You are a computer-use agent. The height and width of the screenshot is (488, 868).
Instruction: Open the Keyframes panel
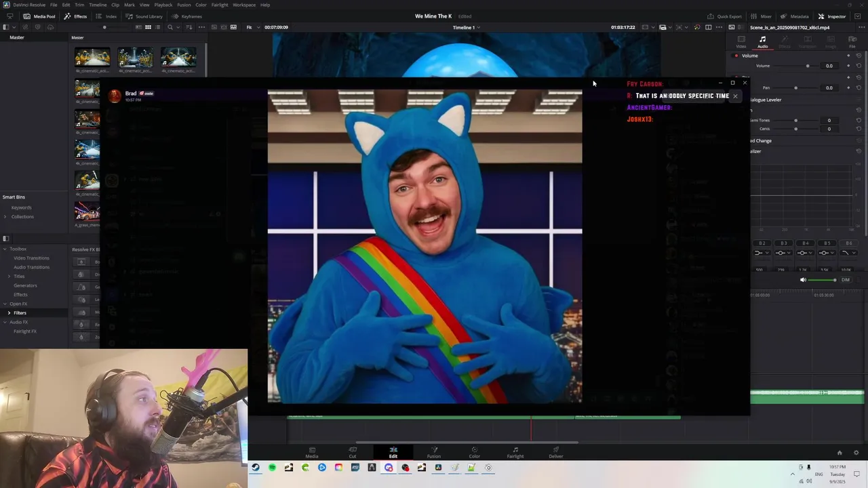[187, 16]
